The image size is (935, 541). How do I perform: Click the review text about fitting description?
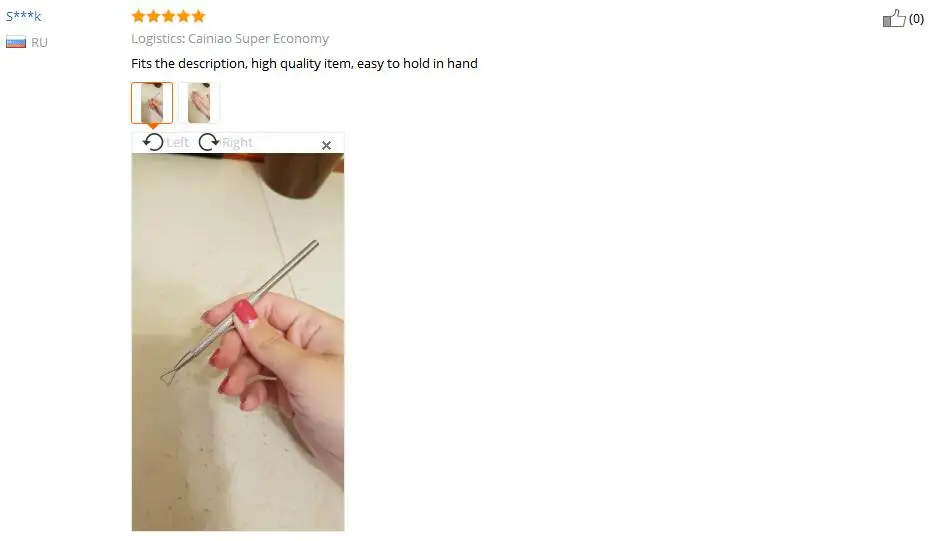point(304,63)
